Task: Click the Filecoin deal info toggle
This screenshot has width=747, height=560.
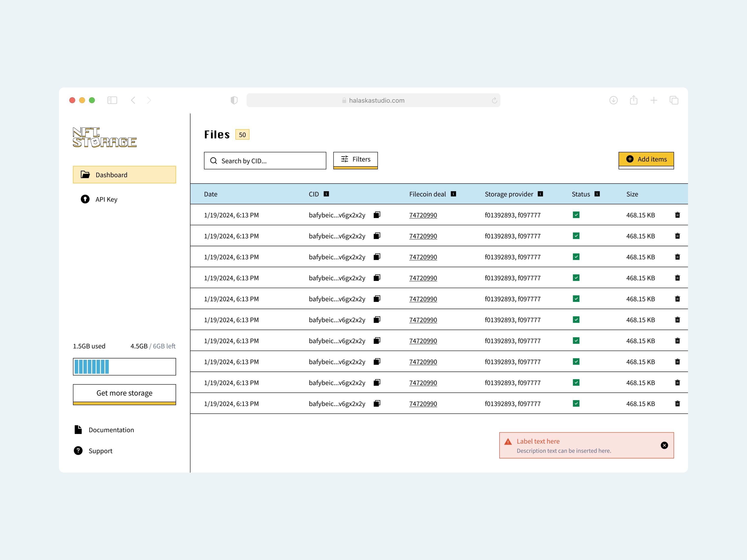Action: [454, 194]
